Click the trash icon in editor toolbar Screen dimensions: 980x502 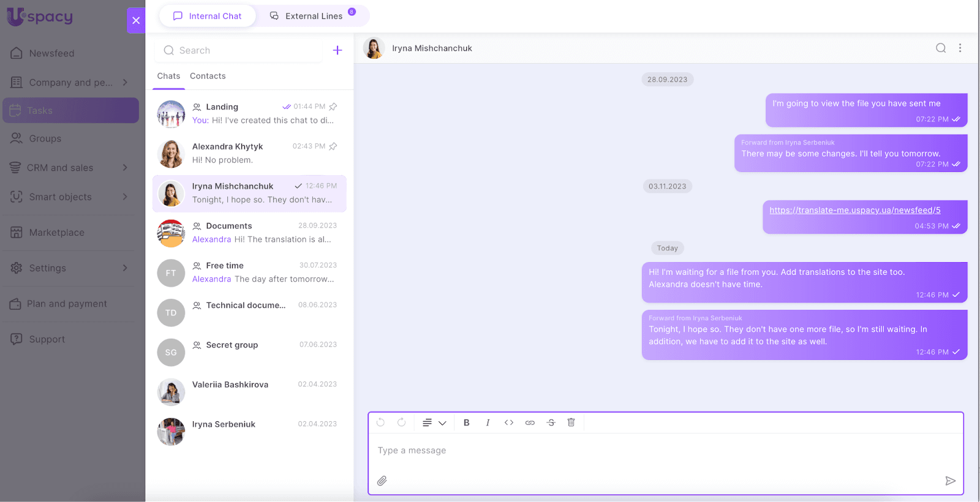pyautogui.click(x=571, y=422)
